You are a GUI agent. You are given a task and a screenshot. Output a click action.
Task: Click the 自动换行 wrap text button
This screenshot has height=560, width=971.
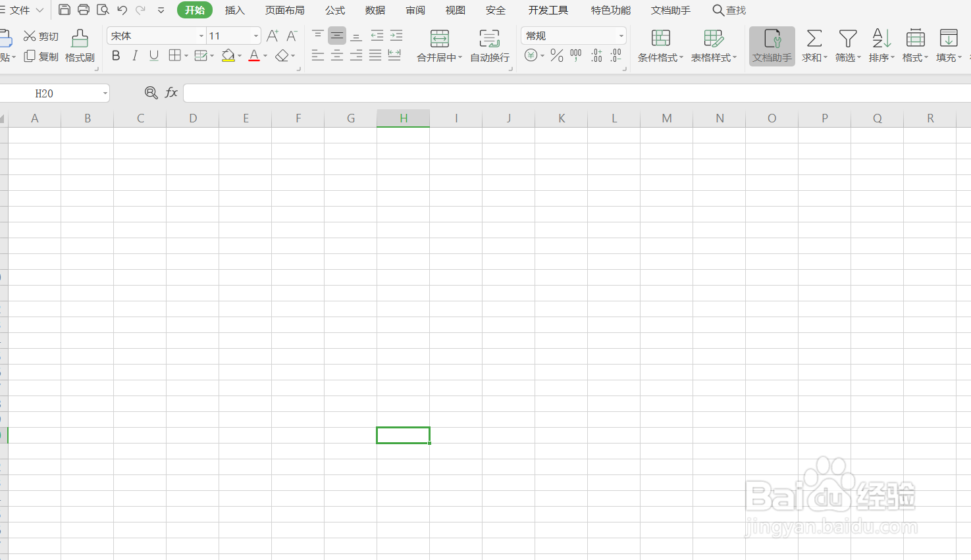[x=490, y=46]
